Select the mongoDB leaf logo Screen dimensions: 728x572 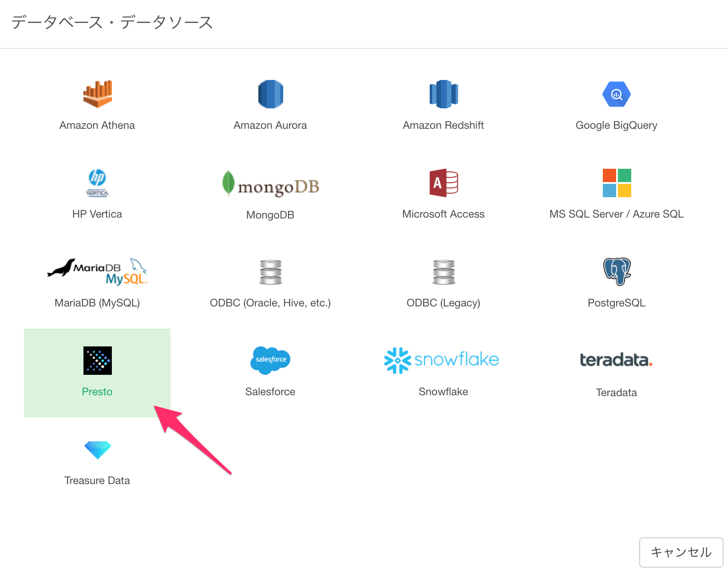270,183
